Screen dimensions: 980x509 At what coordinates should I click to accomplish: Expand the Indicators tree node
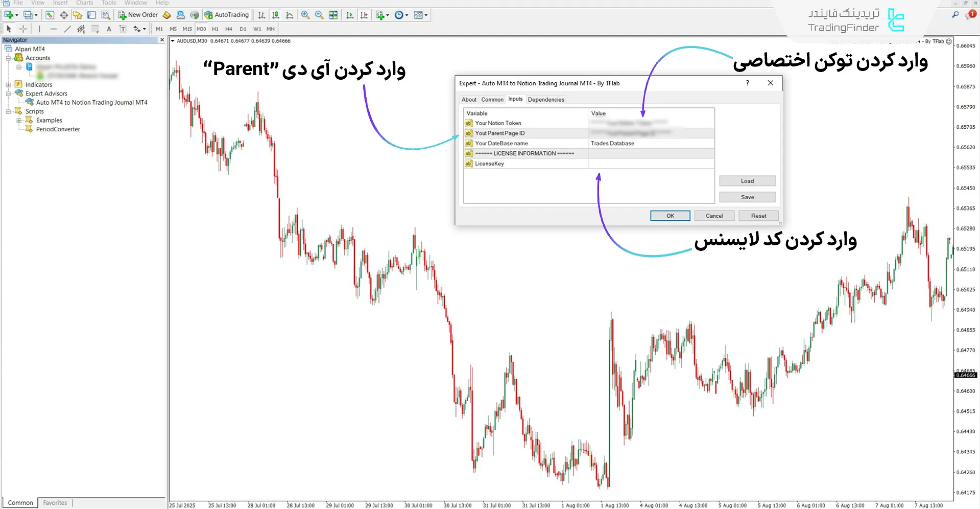click(9, 84)
